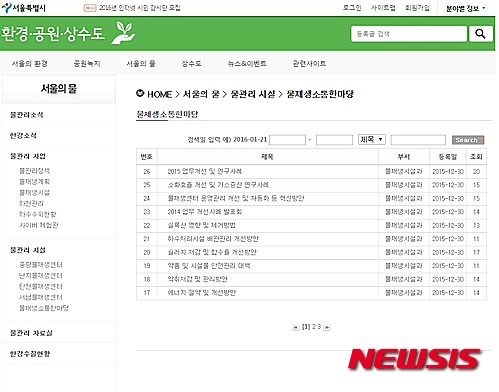Click the magnifier search icon button

[481, 34]
